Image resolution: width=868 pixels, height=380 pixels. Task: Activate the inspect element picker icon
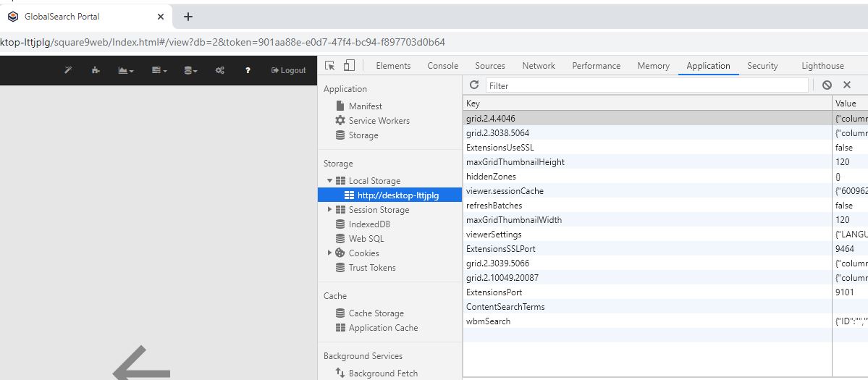tap(330, 66)
